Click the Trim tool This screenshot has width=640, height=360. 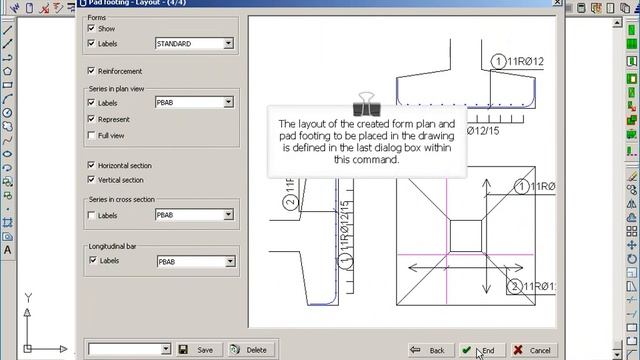click(632, 300)
